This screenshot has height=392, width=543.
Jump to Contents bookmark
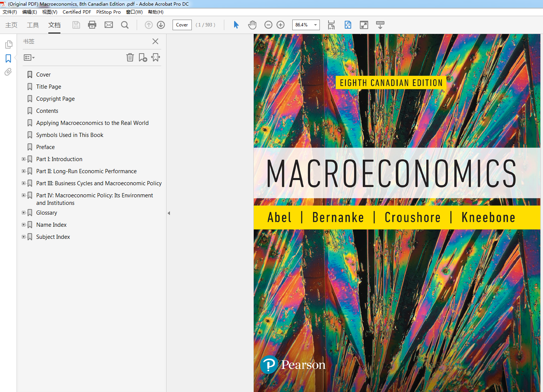[x=47, y=111]
